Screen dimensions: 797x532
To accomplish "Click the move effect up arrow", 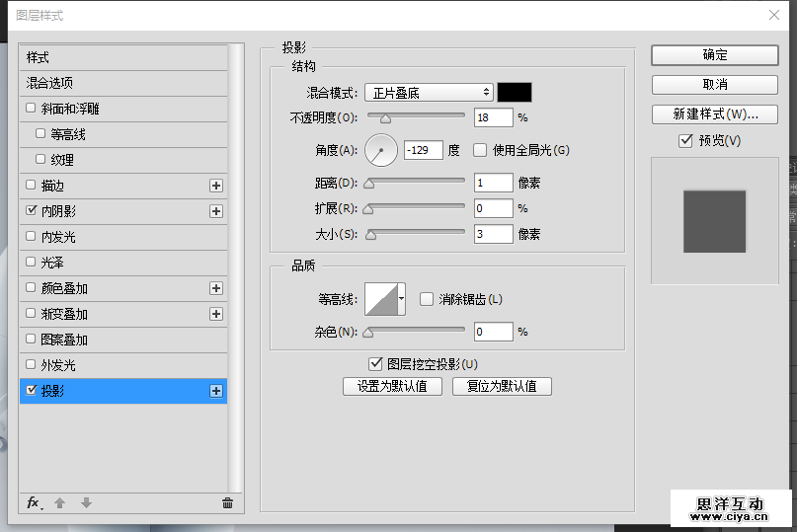I will (x=59, y=503).
